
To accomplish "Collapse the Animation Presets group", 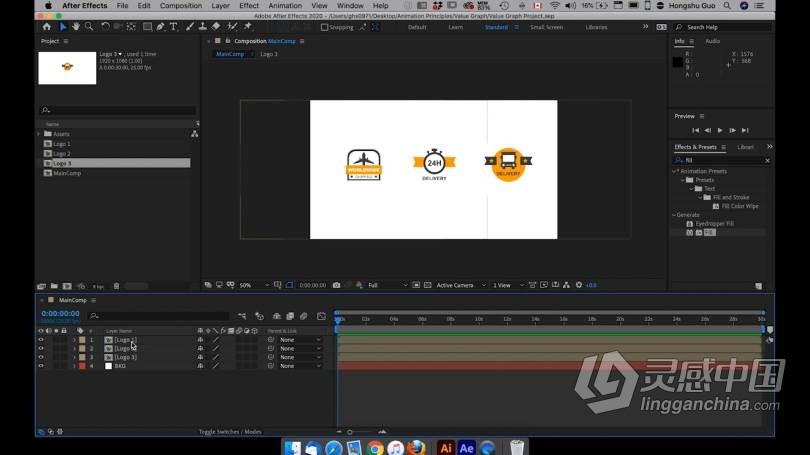I will pos(674,171).
